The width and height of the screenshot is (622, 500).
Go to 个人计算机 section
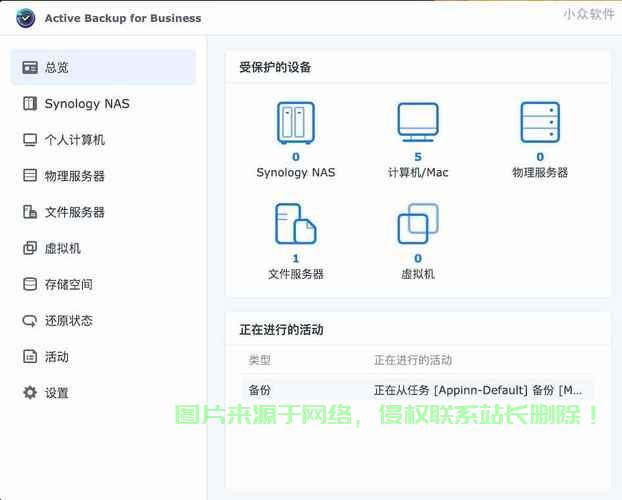point(103,140)
